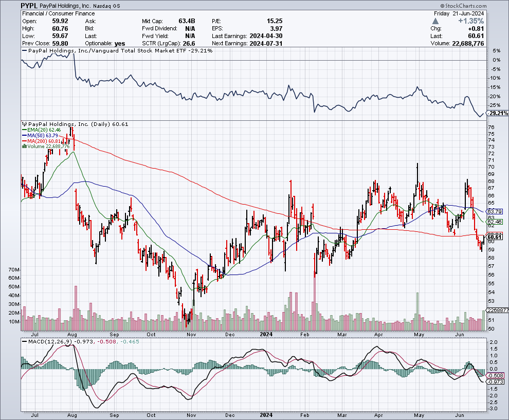Click the Nov label below the price chart
Screen dimensions: 509x420
point(192,334)
